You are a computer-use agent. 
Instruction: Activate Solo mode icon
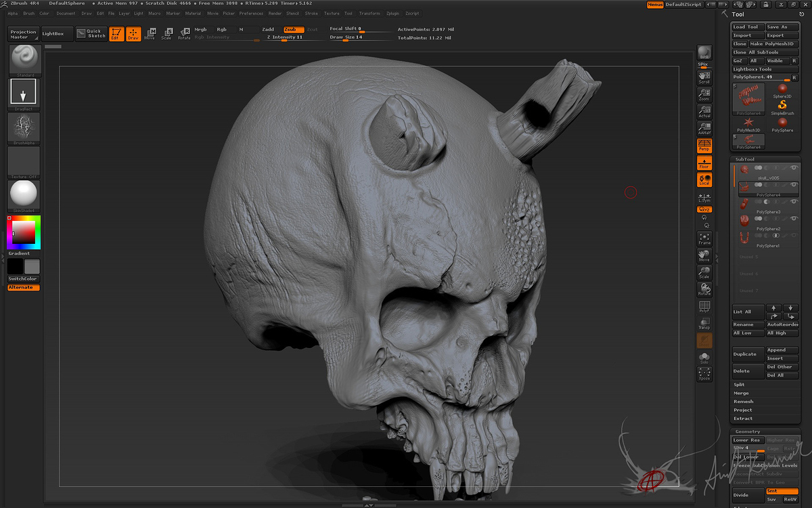(x=704, y=358)
